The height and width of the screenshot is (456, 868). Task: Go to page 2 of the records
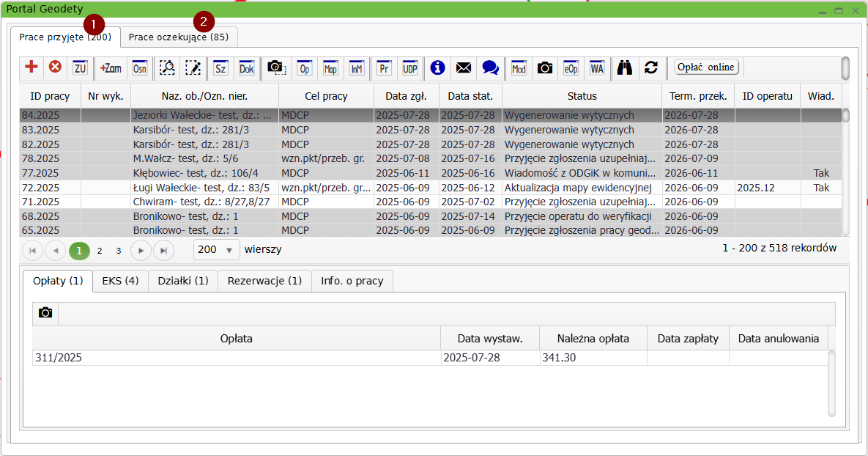(x=100, y=251)
